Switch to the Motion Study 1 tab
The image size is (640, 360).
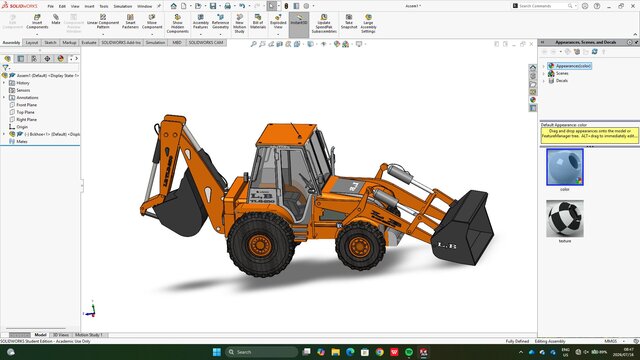pyautogui.click(x=89, y=335)
